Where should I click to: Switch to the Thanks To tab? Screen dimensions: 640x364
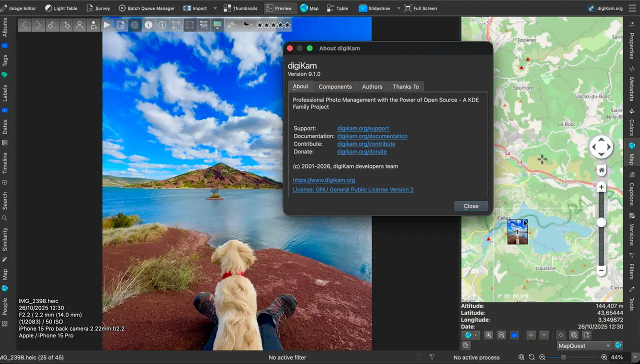[405, 86]
